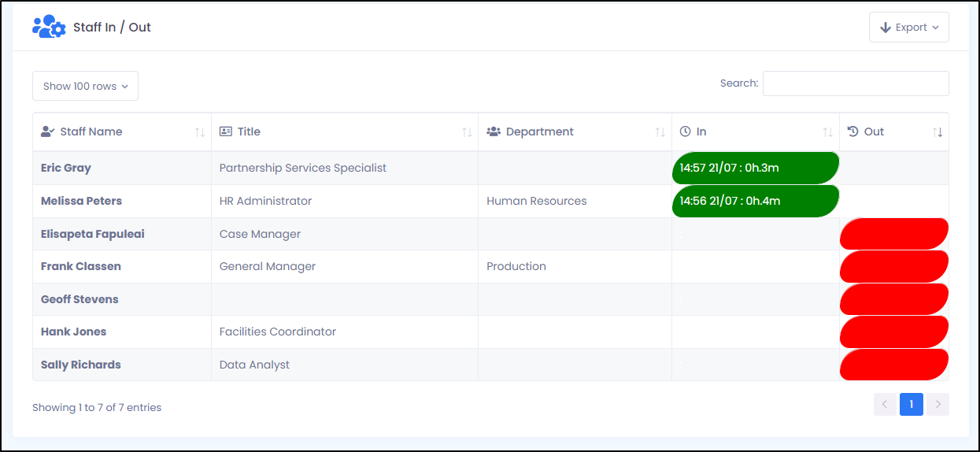
Task: Click Frank Classen's red Out badge
Action: coord(894,266)
